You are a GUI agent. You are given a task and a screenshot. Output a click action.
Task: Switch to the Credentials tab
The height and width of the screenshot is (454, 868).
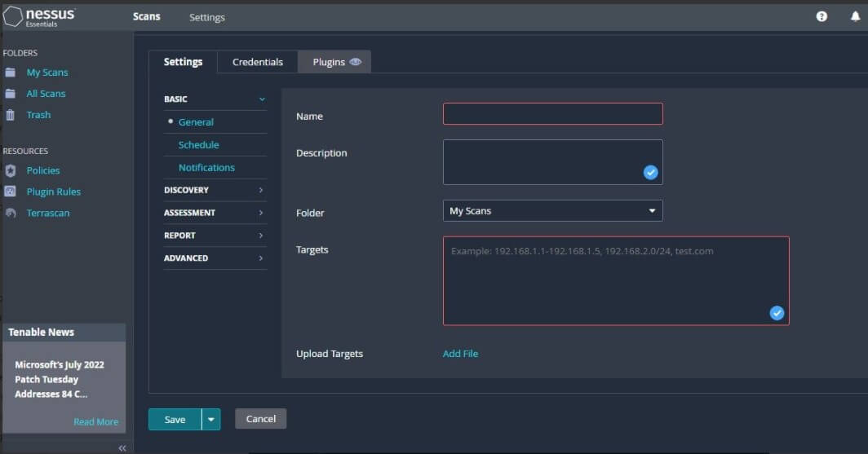[x=258, y=62]
